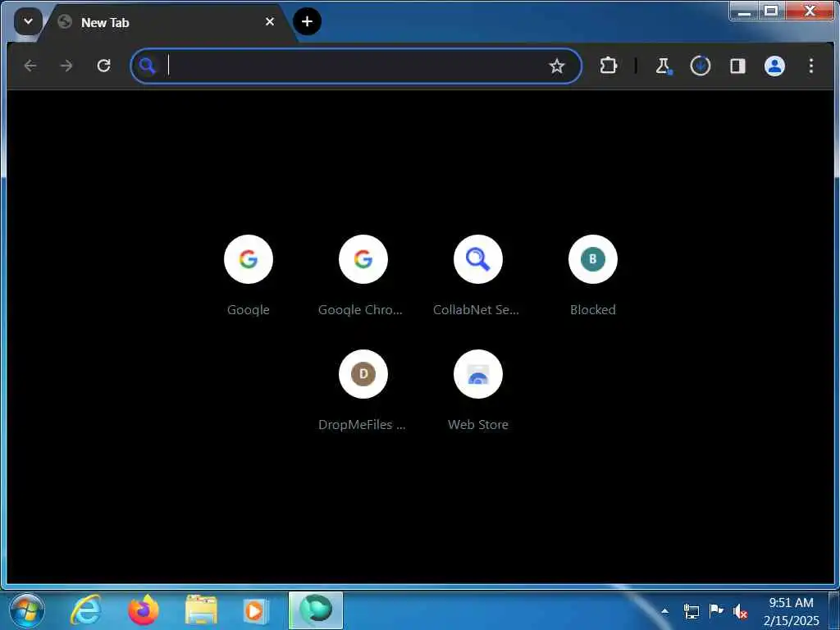
Task: Click the search magnifier in address bar
Action: point(148,66)
